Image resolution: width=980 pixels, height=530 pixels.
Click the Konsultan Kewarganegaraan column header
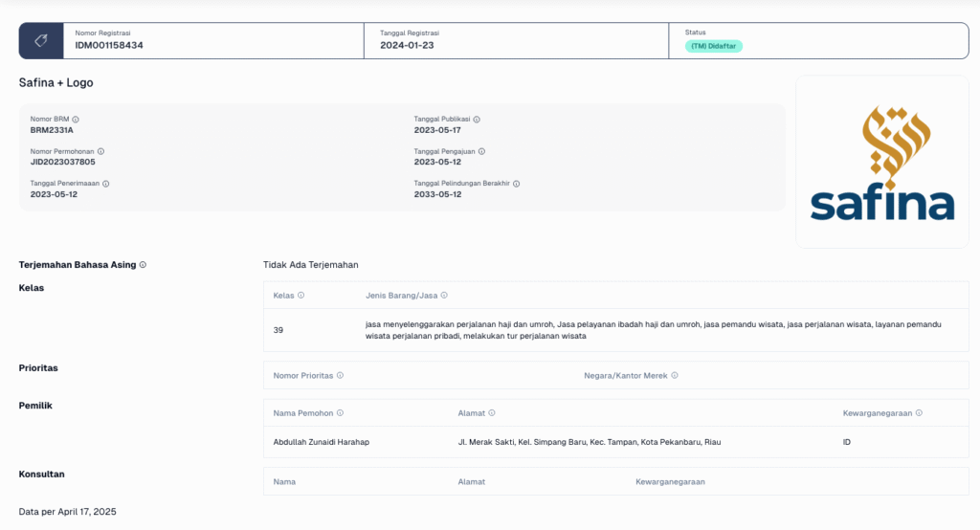click(670, 482)
